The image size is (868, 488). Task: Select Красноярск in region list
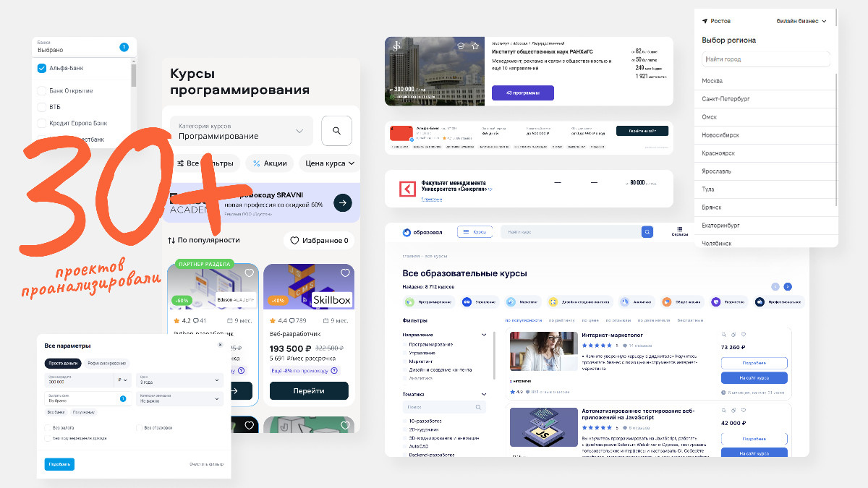(718, 153)
